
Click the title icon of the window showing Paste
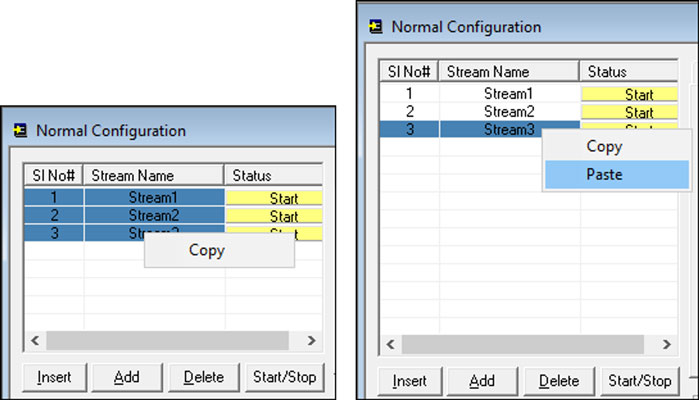pyautogui.click(x=375, y=27)
